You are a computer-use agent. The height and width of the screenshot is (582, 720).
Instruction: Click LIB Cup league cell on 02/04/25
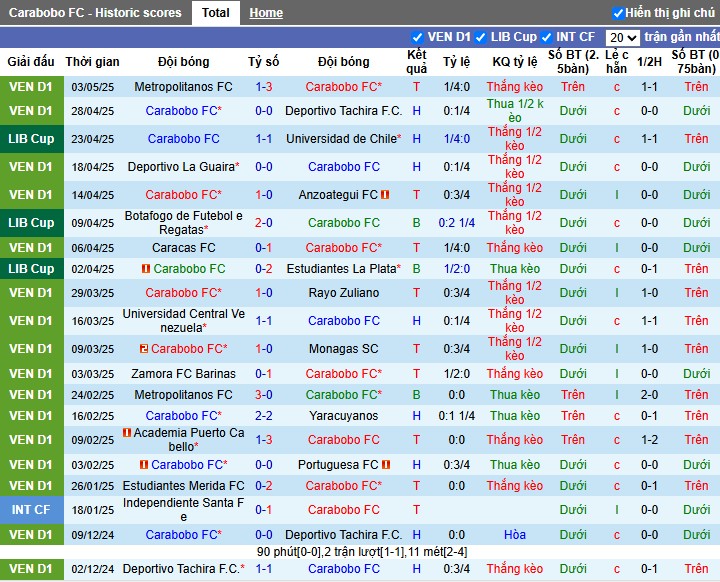(31, 269)
